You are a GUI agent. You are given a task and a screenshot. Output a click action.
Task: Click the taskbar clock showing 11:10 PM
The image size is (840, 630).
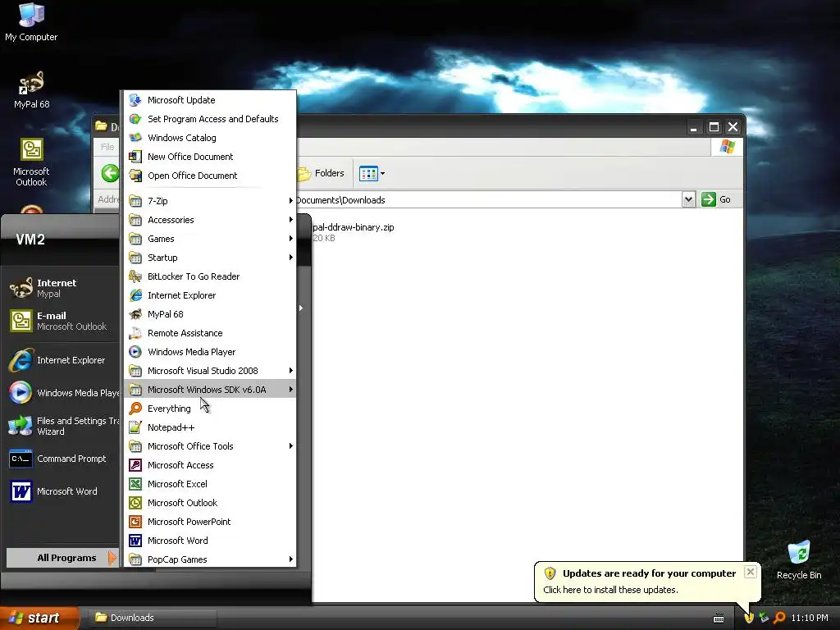[x=810, y=618]
